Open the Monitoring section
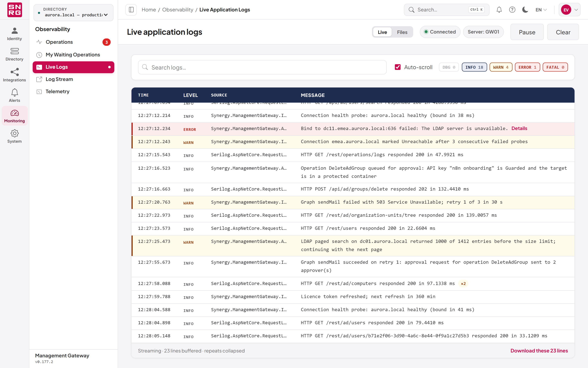 14,116
